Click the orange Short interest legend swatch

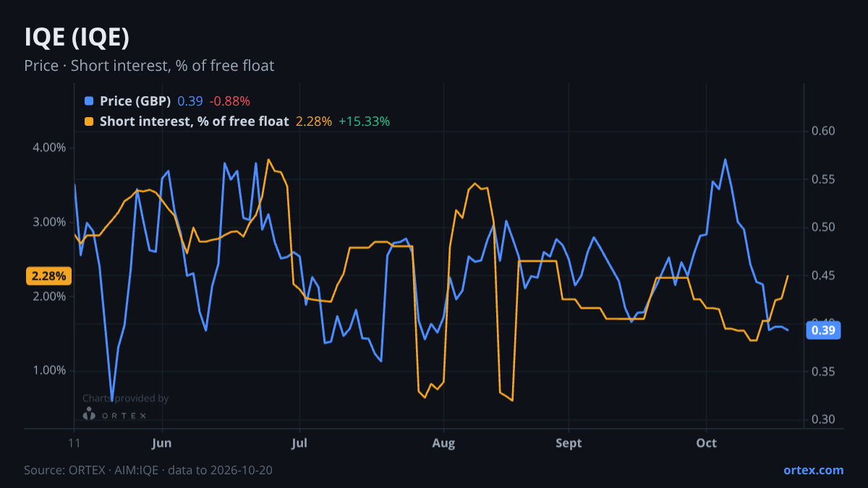pyautogui.click(x=89, y=121)
